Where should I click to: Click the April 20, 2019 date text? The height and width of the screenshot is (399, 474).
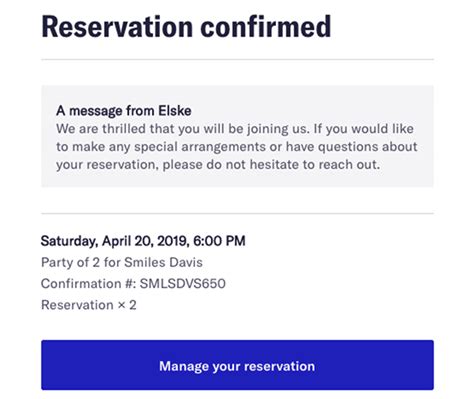pyautogui.click(x=146, y=241)
